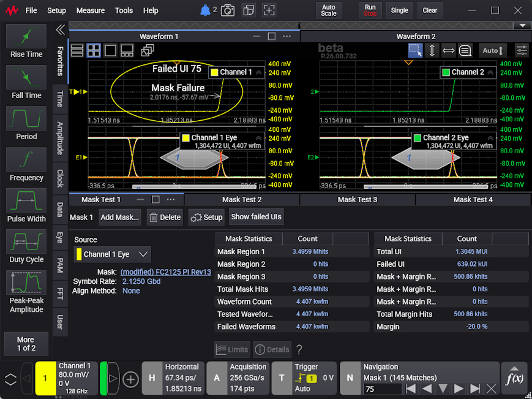Click the camera screenshot icon
Screen dimensions: 532x399
[x=228, y=10]
